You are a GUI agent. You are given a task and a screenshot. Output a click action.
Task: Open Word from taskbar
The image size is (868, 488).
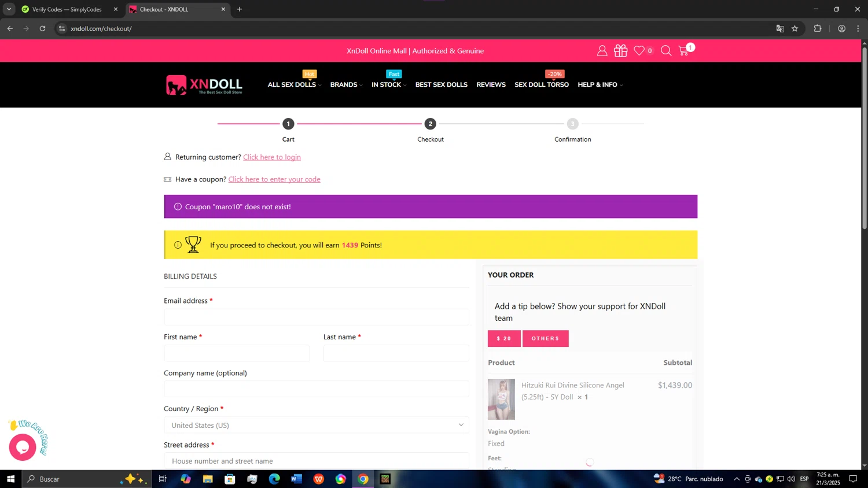(x=296, y=479)
